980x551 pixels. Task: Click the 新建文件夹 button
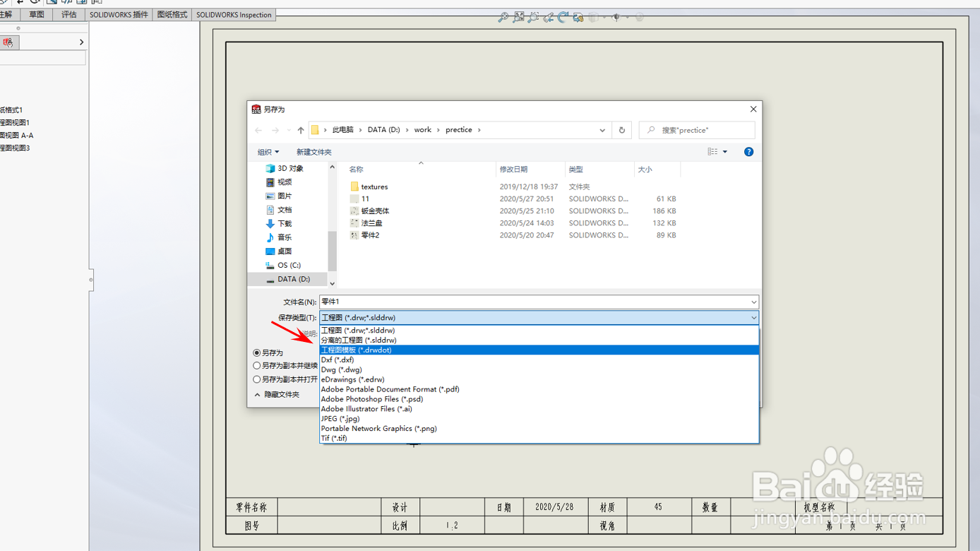(x=313, y=151)
